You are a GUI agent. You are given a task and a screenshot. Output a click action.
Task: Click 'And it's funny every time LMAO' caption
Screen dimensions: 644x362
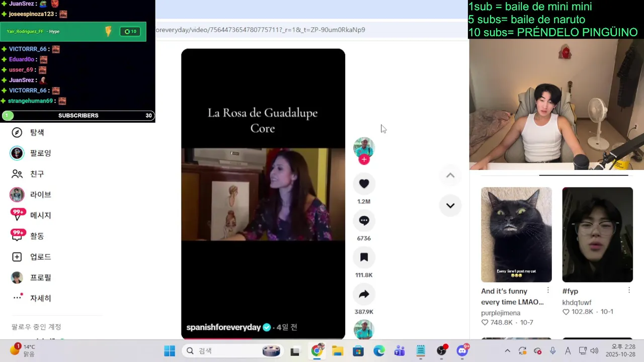[512, 297]
